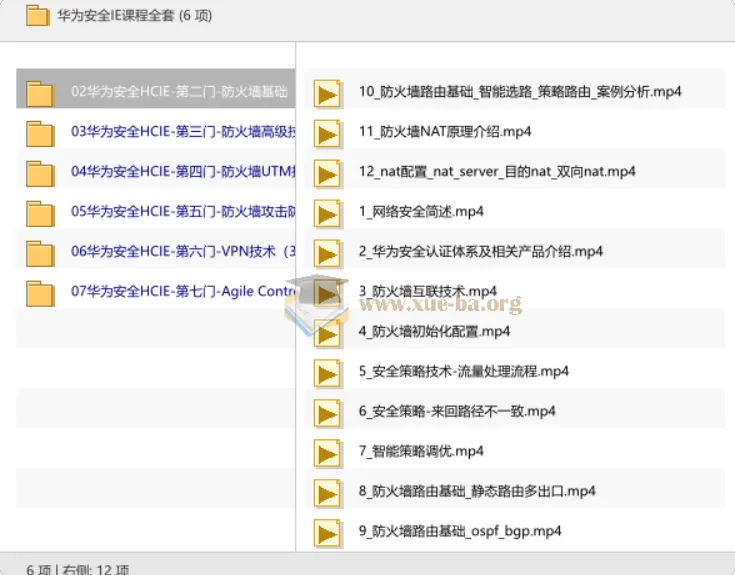Click folder icon of 03华为安全HCIE-第三门
735x575 pixels.
click(40, 134)
